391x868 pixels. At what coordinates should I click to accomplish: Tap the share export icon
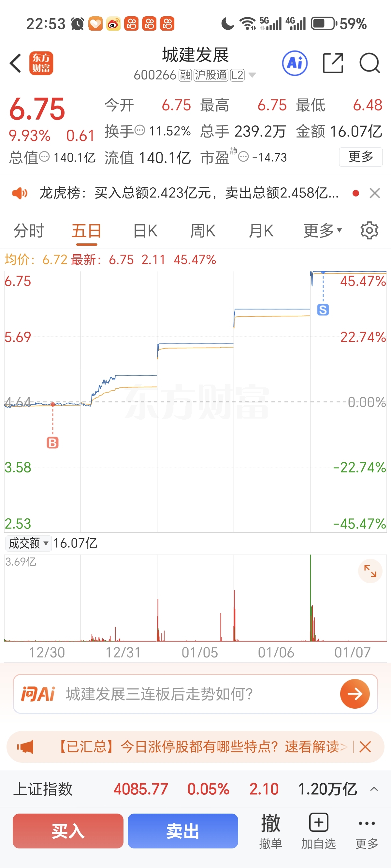tap(333, 63)
